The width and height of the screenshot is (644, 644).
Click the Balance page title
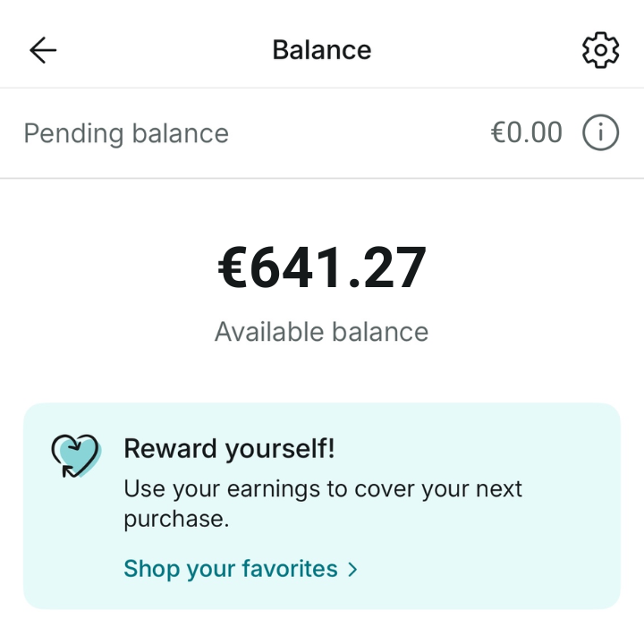[x=322, y=50]
